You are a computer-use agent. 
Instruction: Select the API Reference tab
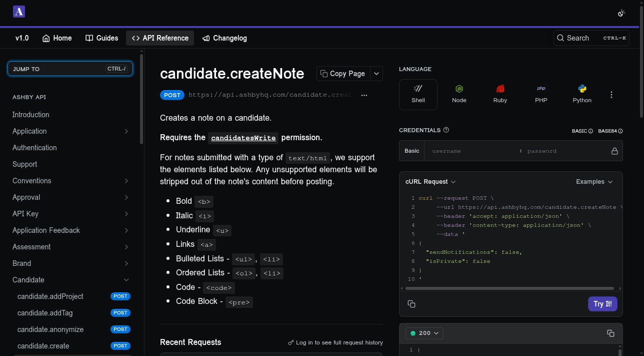point(160,38)
